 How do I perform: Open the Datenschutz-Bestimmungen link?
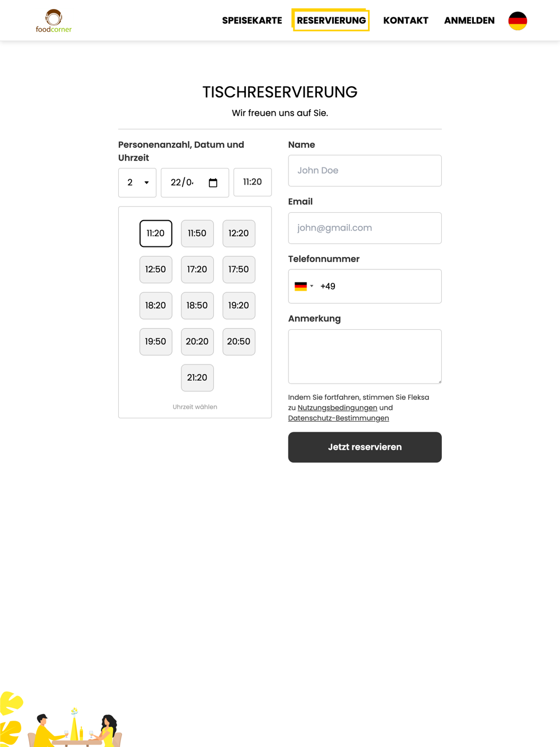tap(339, 418)
